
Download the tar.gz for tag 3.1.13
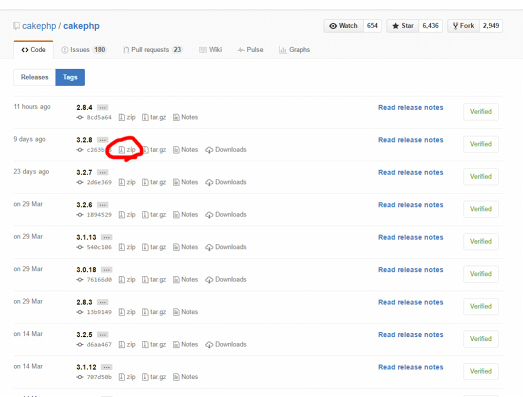pos(154,247)
